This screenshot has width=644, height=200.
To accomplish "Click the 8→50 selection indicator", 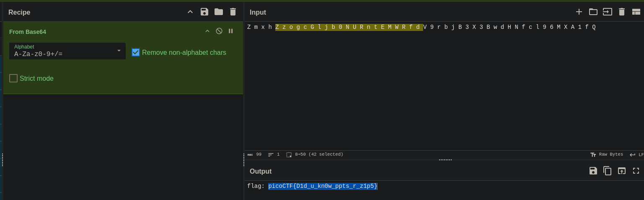I will (x=315, y=154).
